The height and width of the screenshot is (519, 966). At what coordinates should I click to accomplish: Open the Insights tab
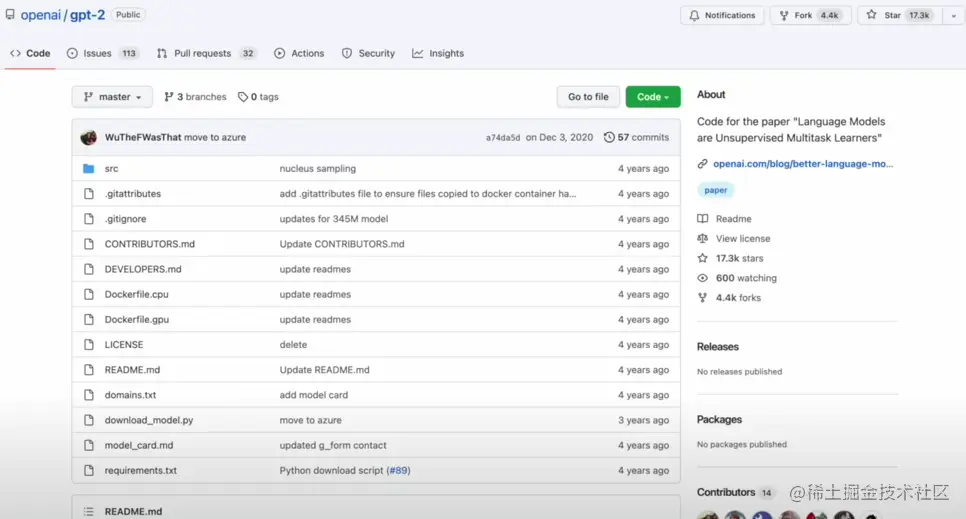pyautogui.click(x=438, y=54)
